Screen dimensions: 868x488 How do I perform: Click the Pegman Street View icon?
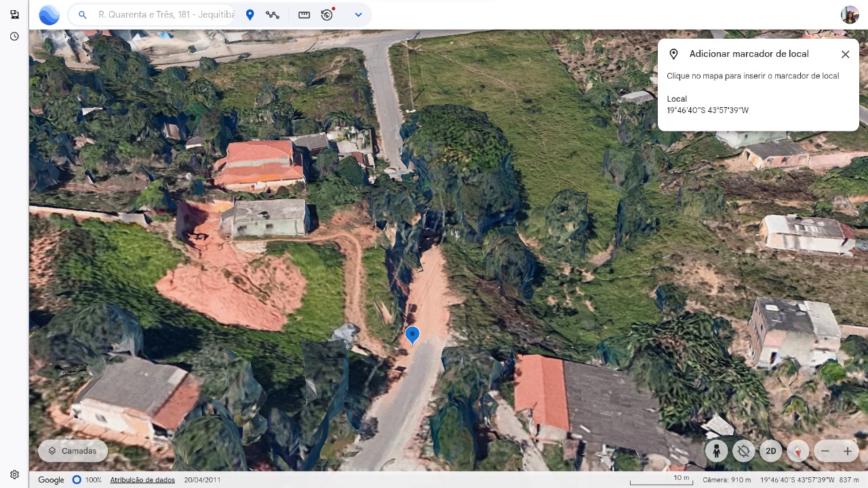click(x=716, y=451)
